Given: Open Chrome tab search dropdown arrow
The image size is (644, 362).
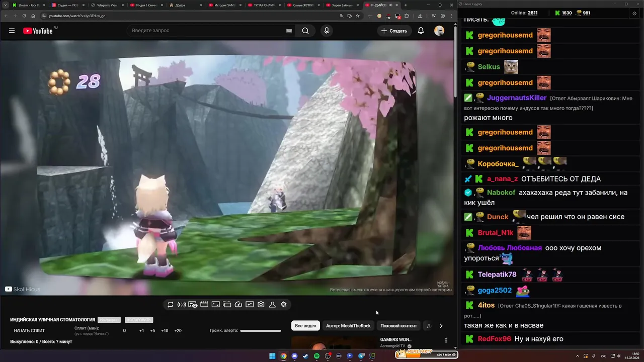Looking at the screenshot, I should (6, 5).
